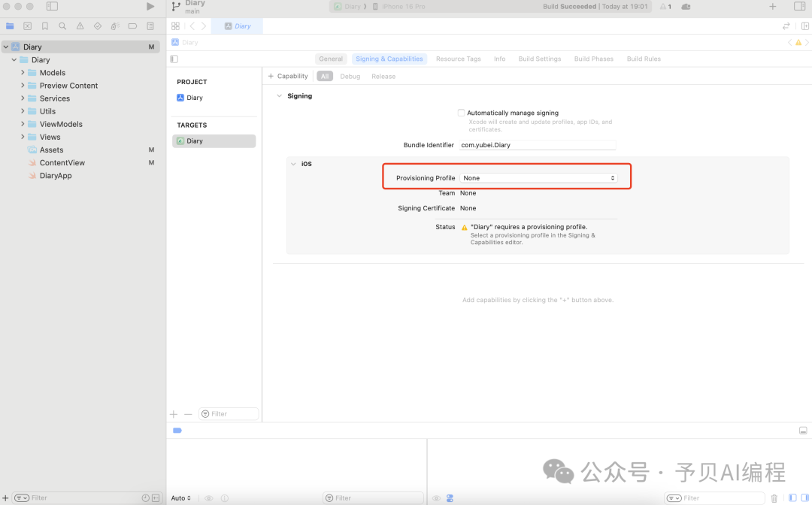Toggle the right inspector panel

pyautogui.click(x=799, y=7)
